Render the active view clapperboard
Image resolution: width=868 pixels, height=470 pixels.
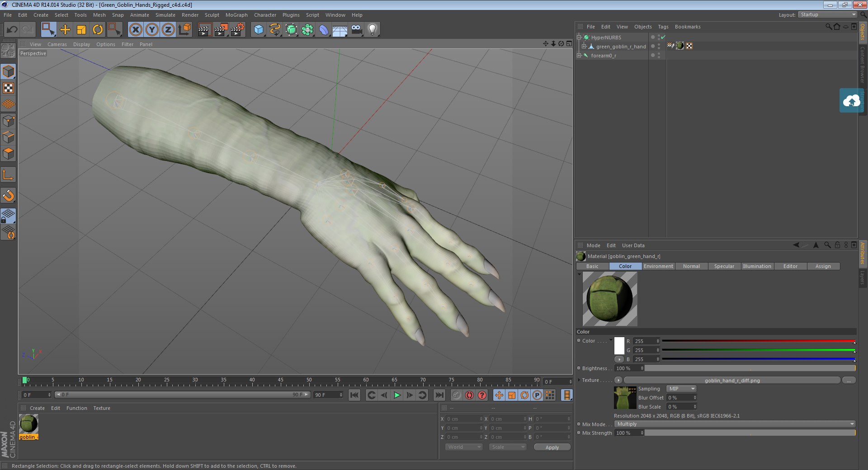click(204, 30)
